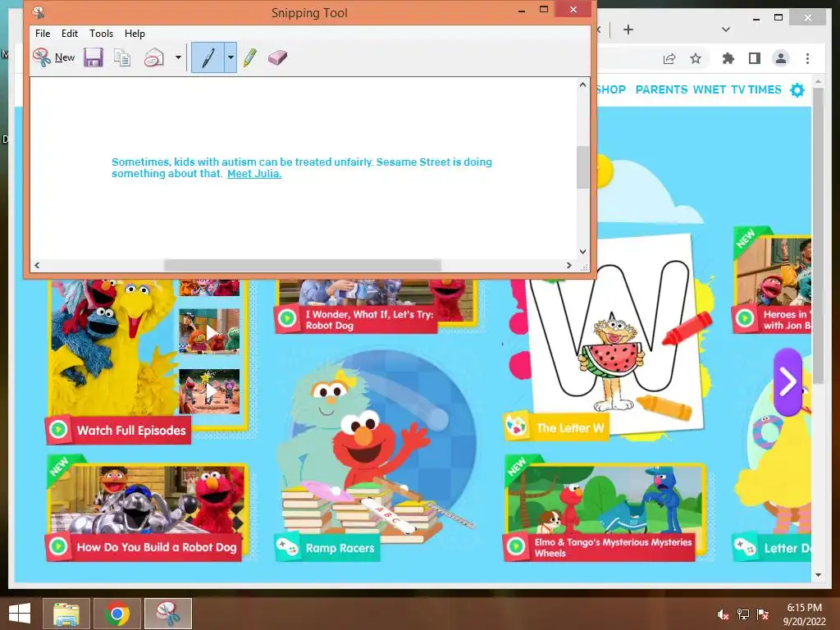This screenshot has height=630, width=840.
Task: Click the Snipping Tool taskbar icon
Action: coord(168,614)
